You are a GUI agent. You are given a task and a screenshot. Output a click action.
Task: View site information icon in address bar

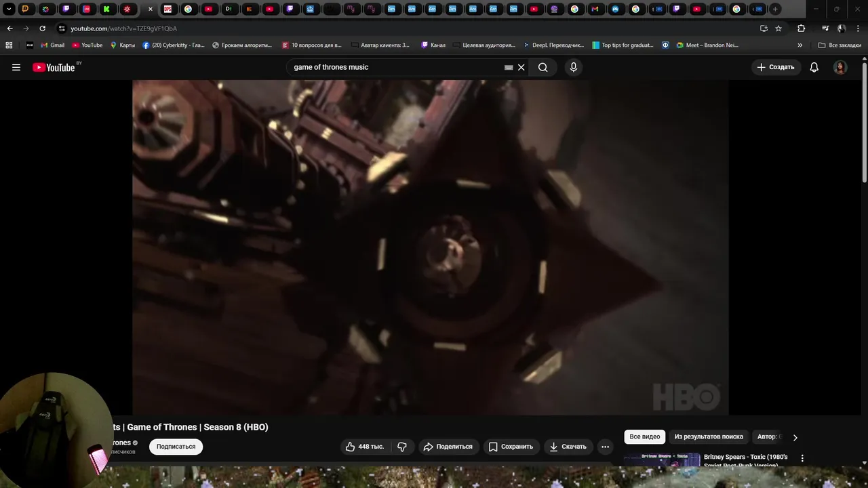pyautogui.click(x=62, y=28)
